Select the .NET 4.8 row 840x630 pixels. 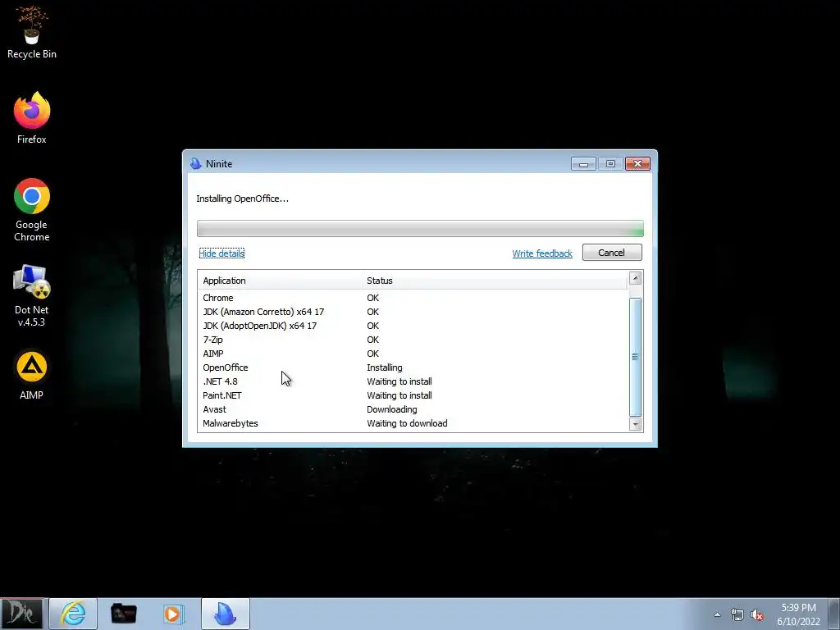(x=413, y=381)
